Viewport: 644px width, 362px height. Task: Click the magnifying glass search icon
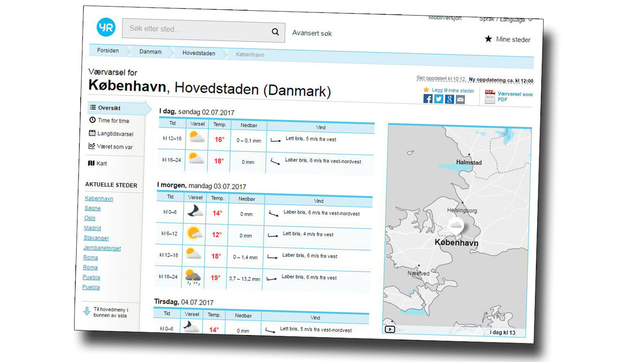click(275, 32)
